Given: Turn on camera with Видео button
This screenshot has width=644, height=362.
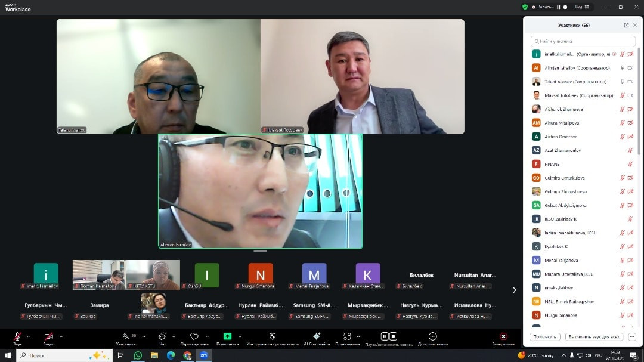Looking at the screenshot, I should [49, 338].
